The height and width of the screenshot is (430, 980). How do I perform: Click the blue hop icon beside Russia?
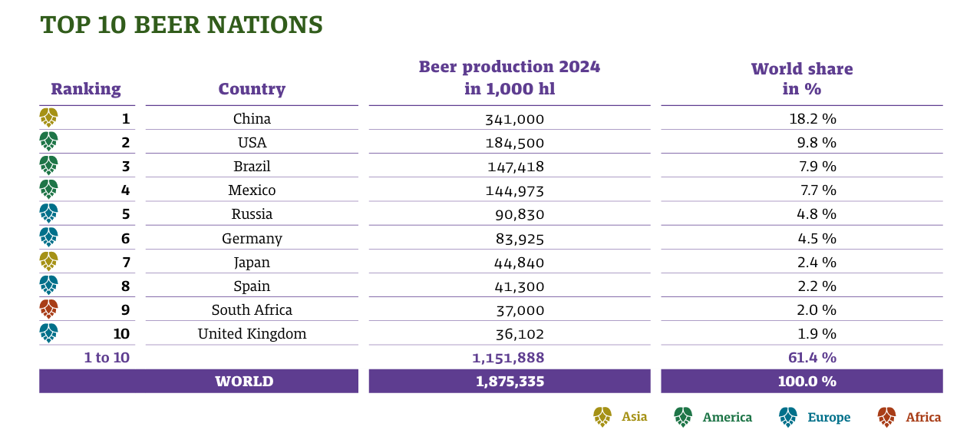click(x=48, y=213)
